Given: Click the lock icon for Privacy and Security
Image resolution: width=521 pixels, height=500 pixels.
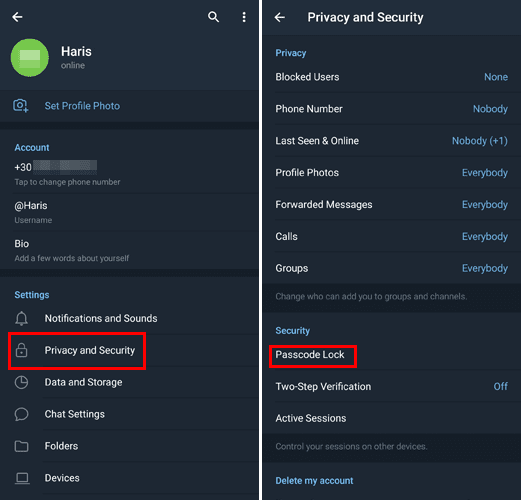Looking at the screenshot, I should (21, 350).
